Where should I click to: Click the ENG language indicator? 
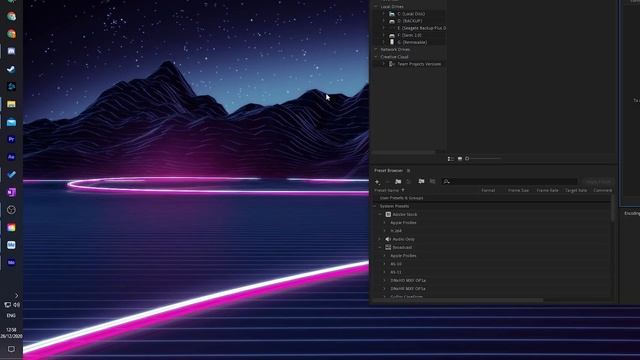(11, 316)
